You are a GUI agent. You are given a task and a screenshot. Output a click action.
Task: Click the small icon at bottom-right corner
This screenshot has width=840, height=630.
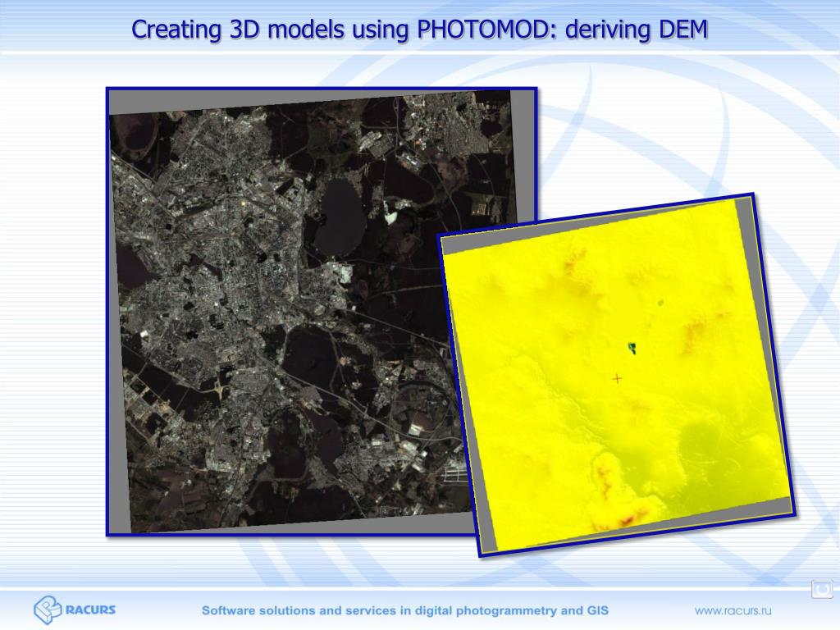(822, 589)
